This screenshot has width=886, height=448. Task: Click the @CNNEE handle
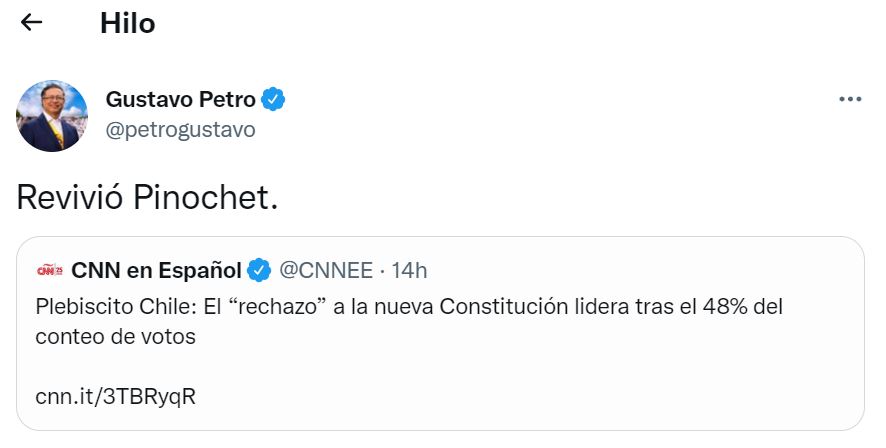coord(325,270)
